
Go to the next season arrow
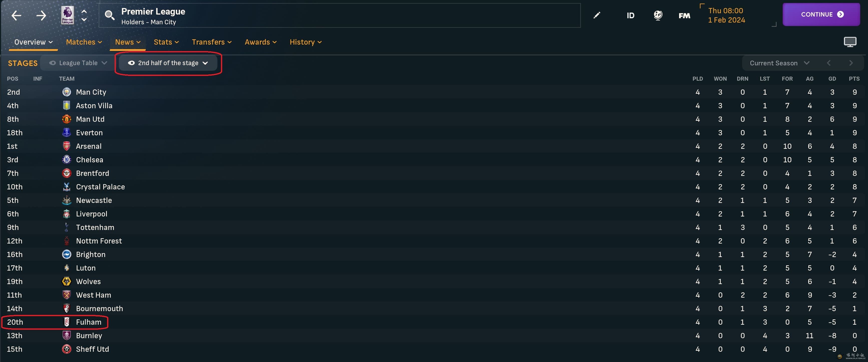point(851,63)
